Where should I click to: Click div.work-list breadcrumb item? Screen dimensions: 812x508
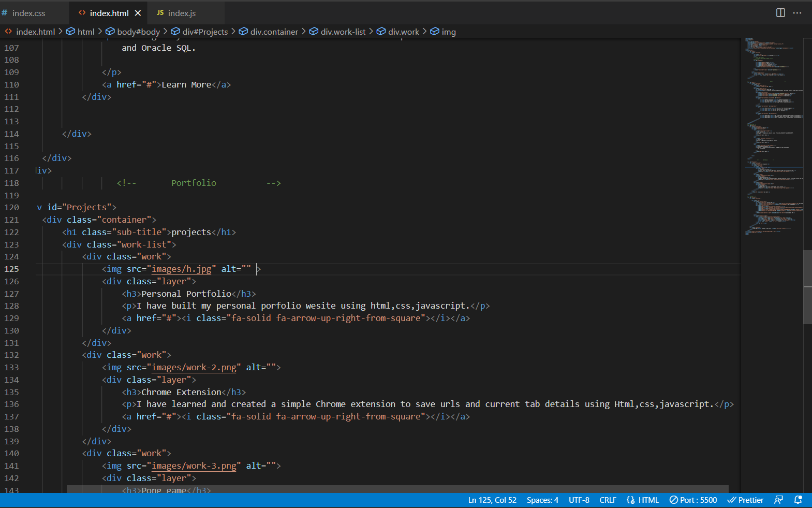tap(343, 32)
